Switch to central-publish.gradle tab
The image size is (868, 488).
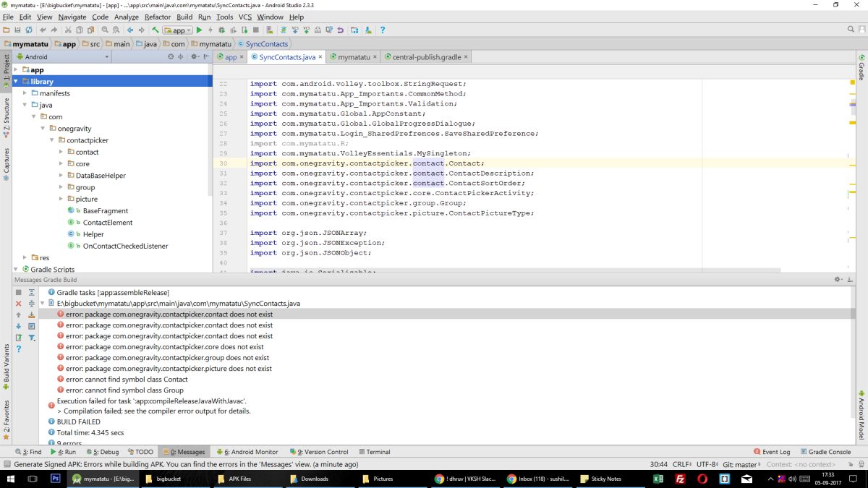(427, 57)
